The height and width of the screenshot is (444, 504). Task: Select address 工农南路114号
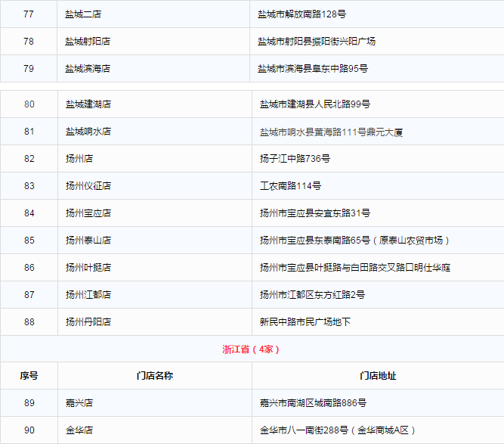290,186
